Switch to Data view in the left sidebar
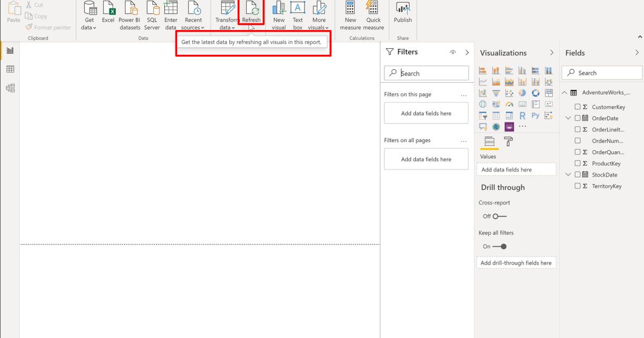644x338 pixels. (9, 69)
